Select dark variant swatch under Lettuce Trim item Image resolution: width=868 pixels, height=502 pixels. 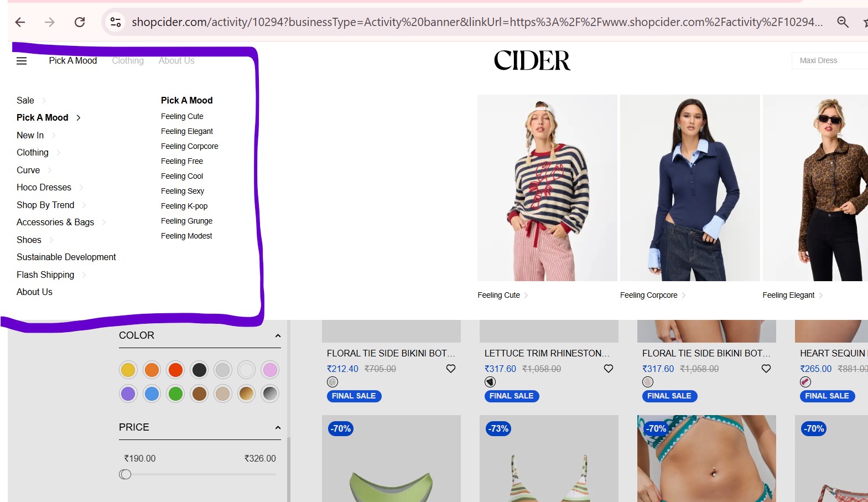pos(490,382)
